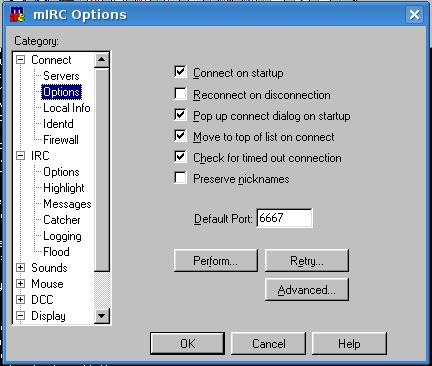This screenshot has height=366, width=432.
Task: Toggle Move to top of list on connect
Action: pos(180,136)
